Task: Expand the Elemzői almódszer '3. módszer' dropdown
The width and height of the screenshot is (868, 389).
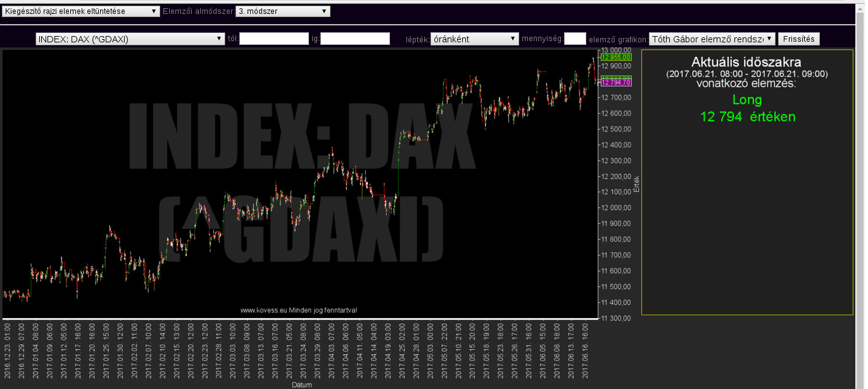Action: click(282, 11)
